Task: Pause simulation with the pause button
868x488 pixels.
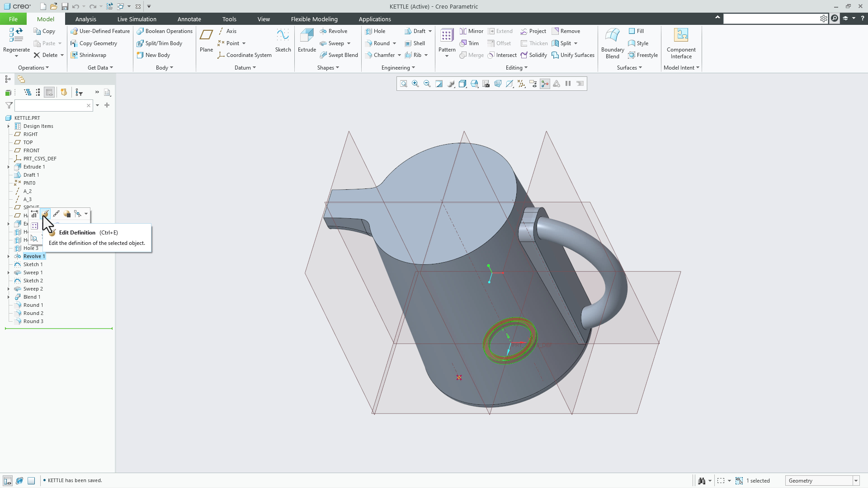Action: pyautogui.click(x=568, y=84)
